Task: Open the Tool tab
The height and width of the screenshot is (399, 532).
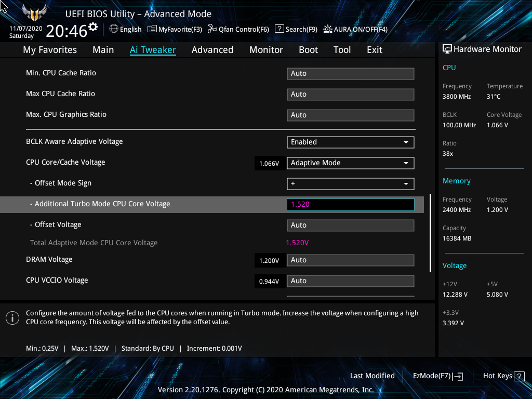Action: (342, 50)
